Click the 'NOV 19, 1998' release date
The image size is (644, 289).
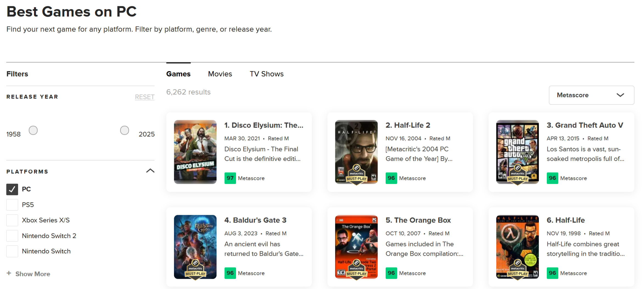pos(564,234)
